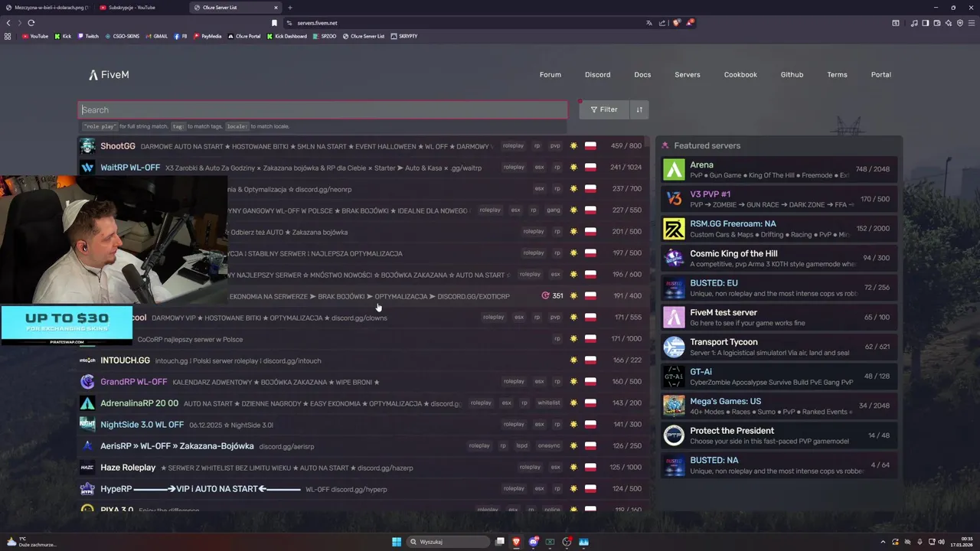Screen dimensions: 980x551
Task: Open the Servers menu item
Action: point(688,75)
